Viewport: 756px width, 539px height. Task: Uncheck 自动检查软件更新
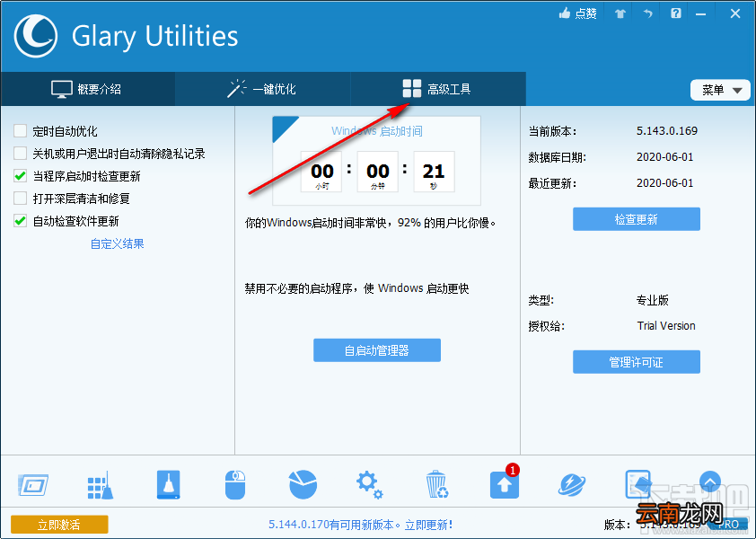[21, 221]
